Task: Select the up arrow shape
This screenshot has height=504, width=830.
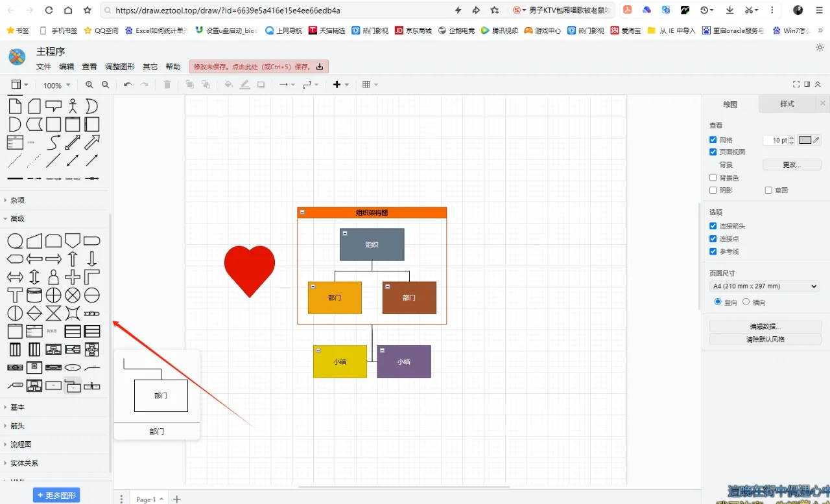Action: pyautogui.click(x=73, y=259)
